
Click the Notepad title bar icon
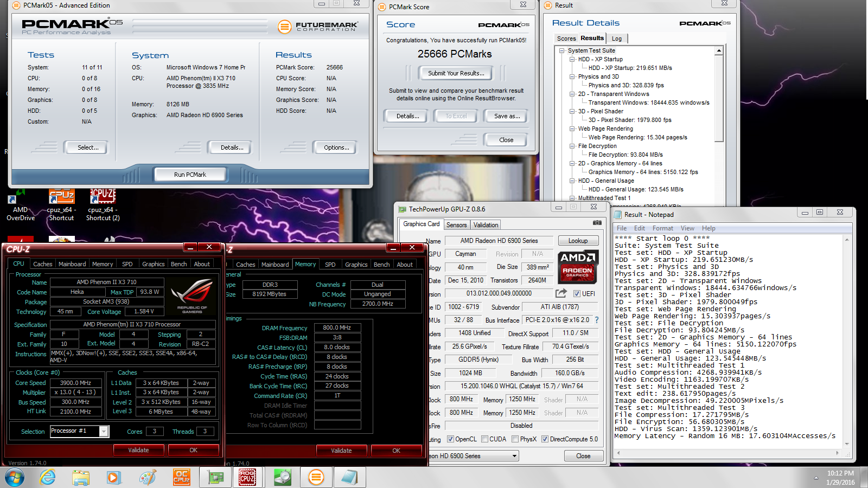coord(618,215)
